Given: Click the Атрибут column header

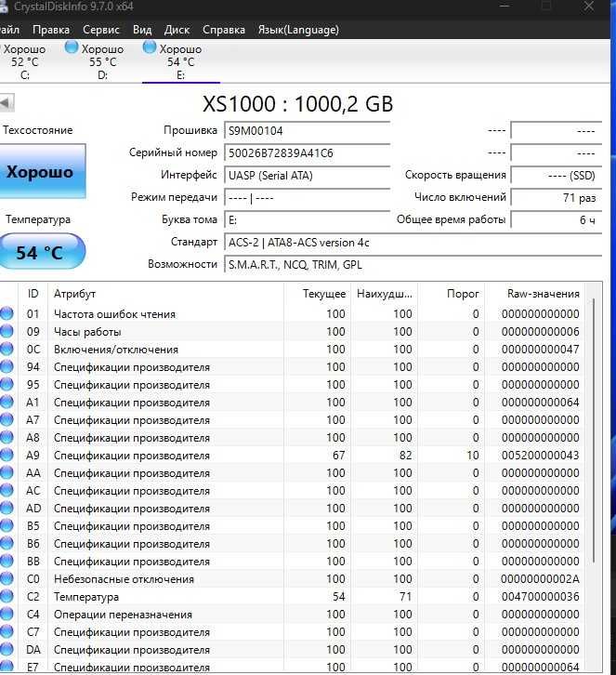Looking at the screenshot, I should coord(165,294).
